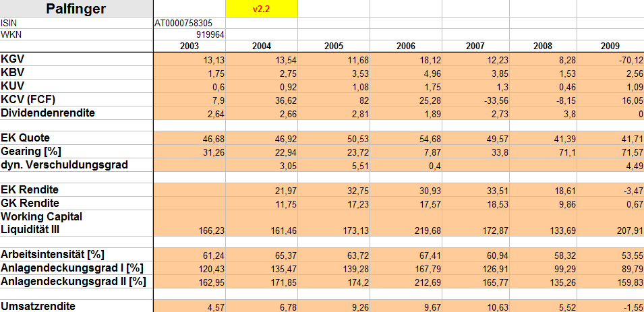Click Gearing 2006 value 7,87
The width and height of the screenshot is (644, 312).
coord(406,152)
